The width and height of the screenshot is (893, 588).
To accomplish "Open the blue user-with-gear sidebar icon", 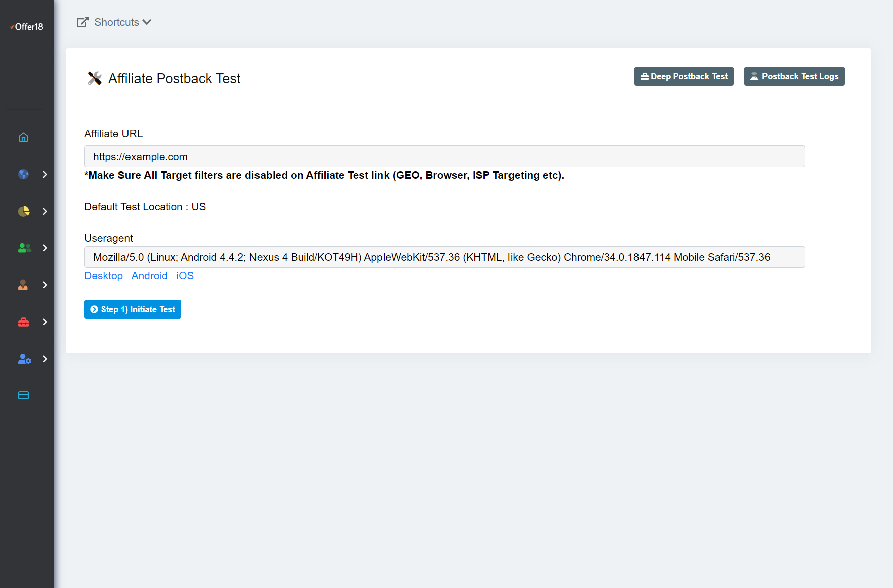I will tap(24, 359).
